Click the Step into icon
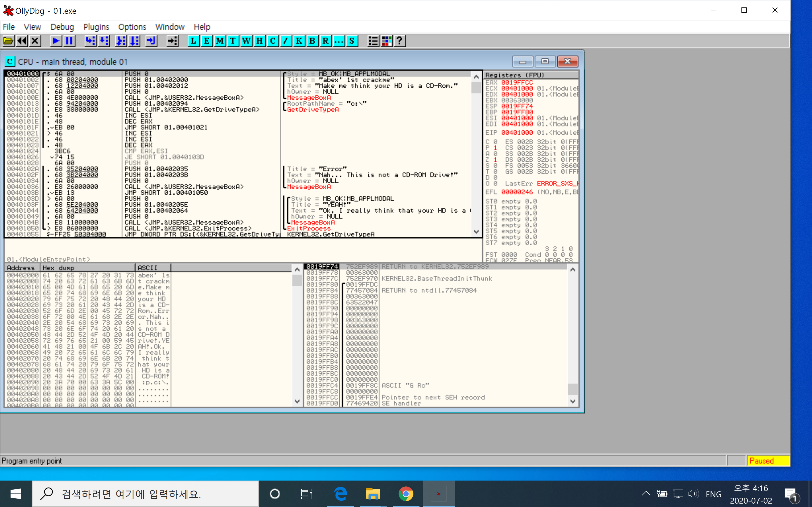The height and width of the screenshot is (507, 812). tap(90, 41)
